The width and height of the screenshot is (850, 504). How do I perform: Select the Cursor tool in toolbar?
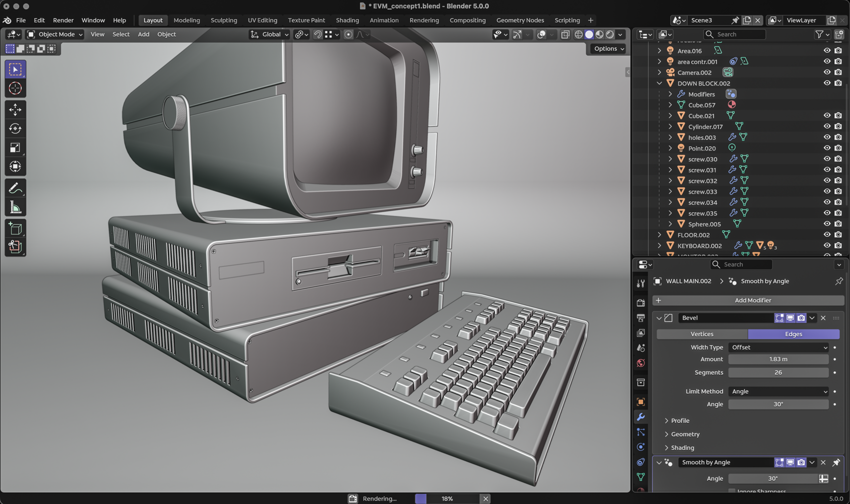point(15,88)
